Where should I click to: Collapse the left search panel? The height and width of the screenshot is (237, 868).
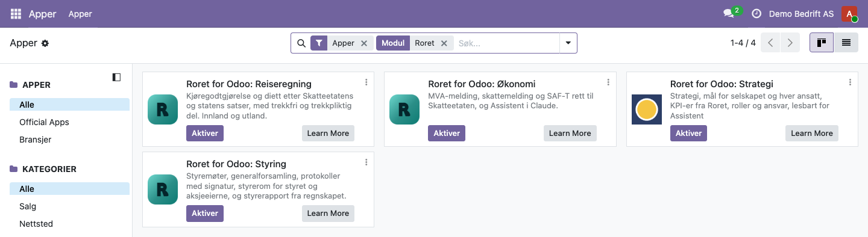116,77
